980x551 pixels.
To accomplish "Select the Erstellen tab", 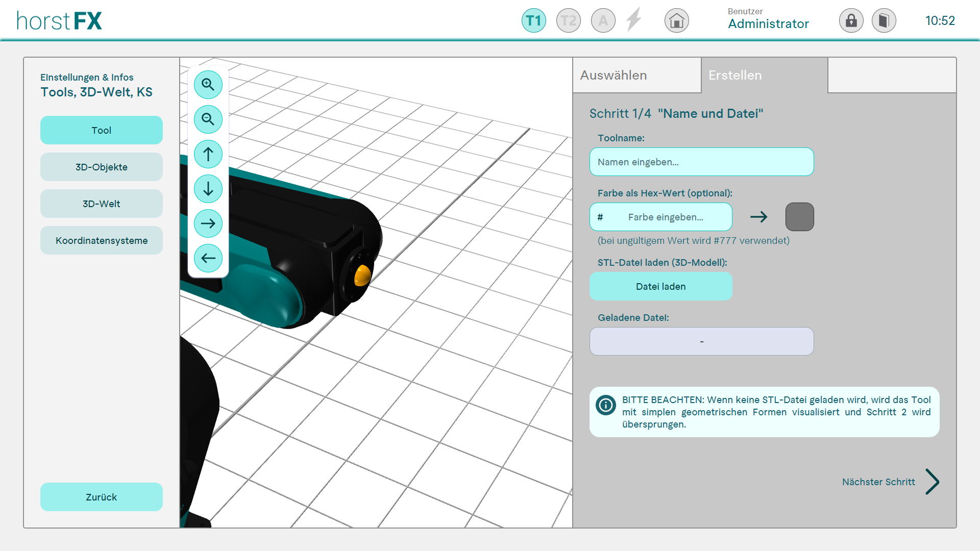I will click(x=764, y=75).
